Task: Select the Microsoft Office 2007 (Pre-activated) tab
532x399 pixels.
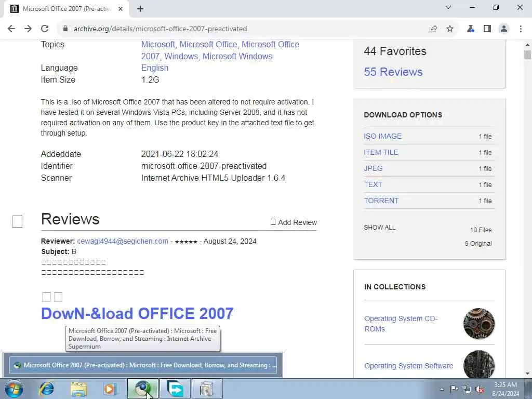Action: pyautogui.click(x=66, y=9)
